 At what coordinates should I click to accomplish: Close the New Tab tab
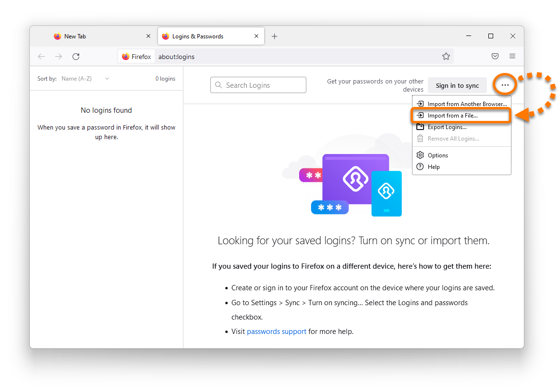[x=148, y=36]
